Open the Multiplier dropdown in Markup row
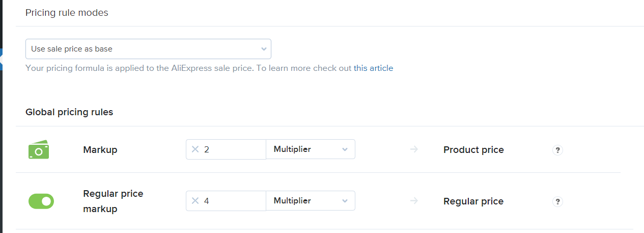 (x=311, y=149)
